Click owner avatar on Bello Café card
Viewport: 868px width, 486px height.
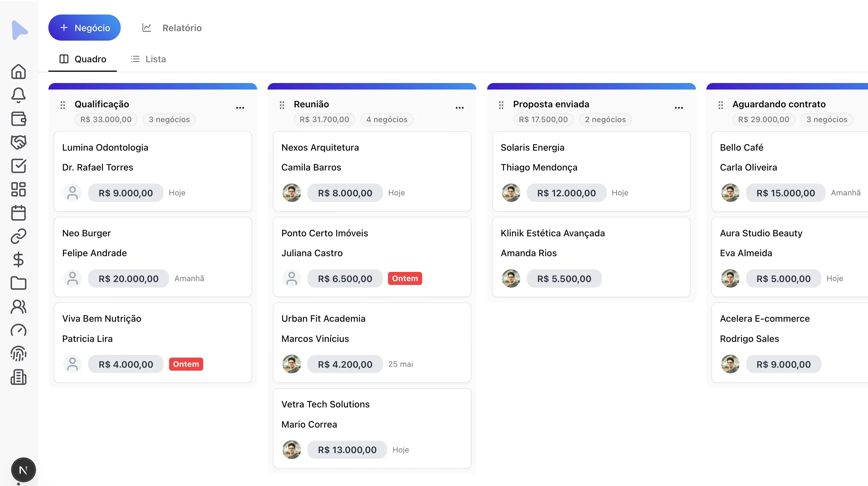click(x=730, y=193)
